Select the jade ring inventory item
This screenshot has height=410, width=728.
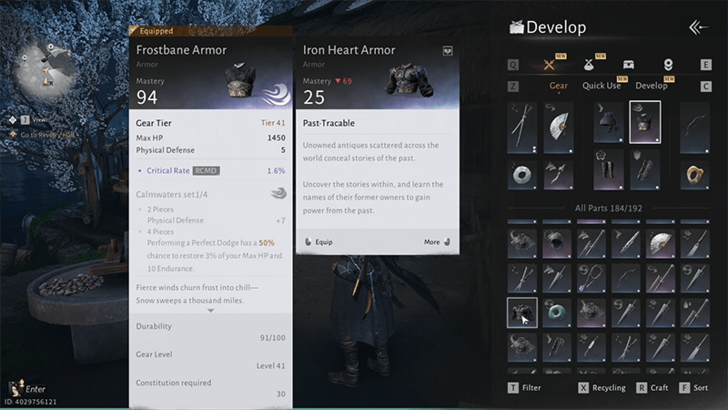point(557,312)
